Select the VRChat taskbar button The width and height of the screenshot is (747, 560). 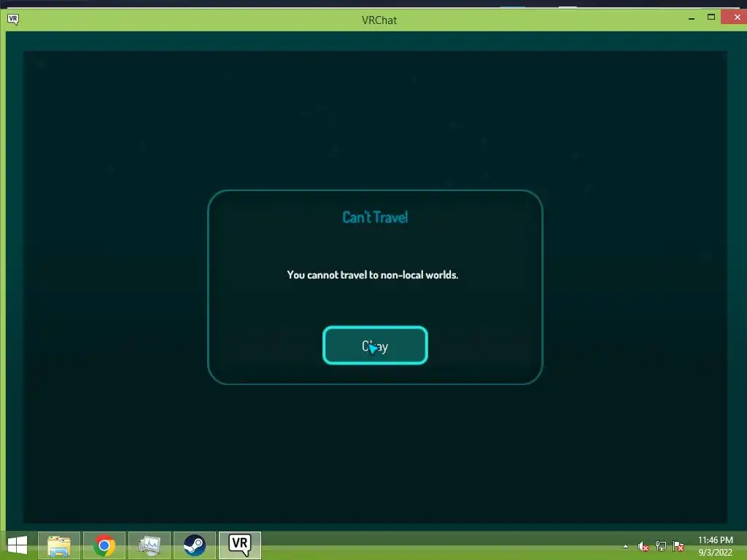(240, 545)
